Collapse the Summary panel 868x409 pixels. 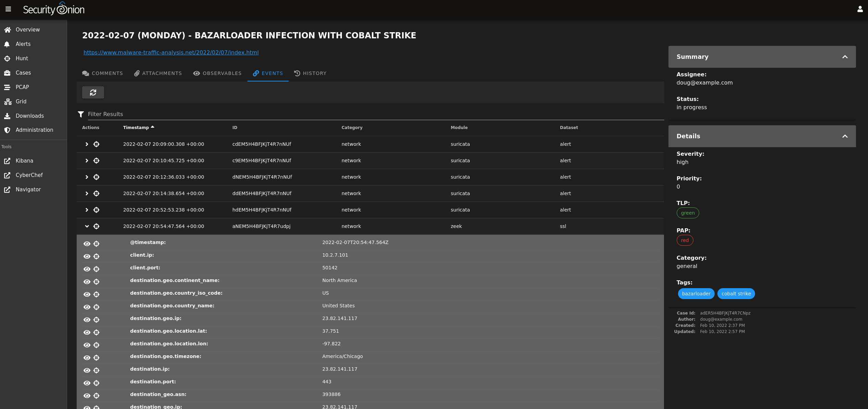coord(845,57)
